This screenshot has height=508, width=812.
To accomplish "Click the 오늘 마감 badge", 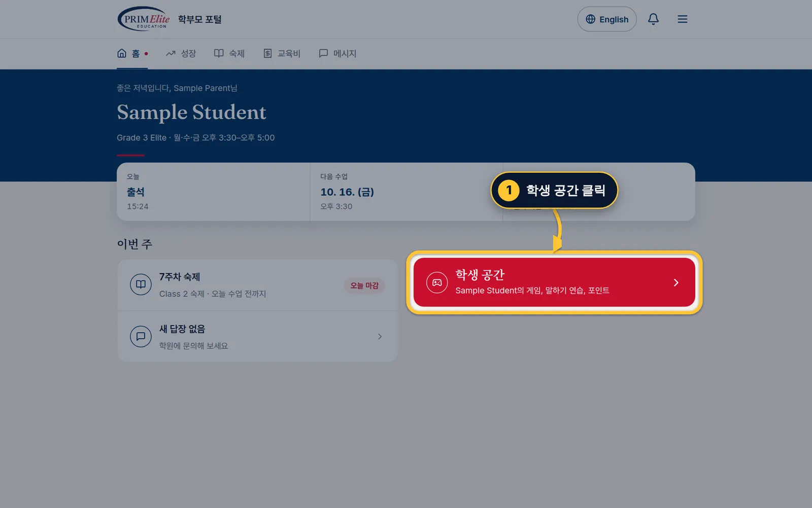I will pyautogui.click(x=364, y=285).
